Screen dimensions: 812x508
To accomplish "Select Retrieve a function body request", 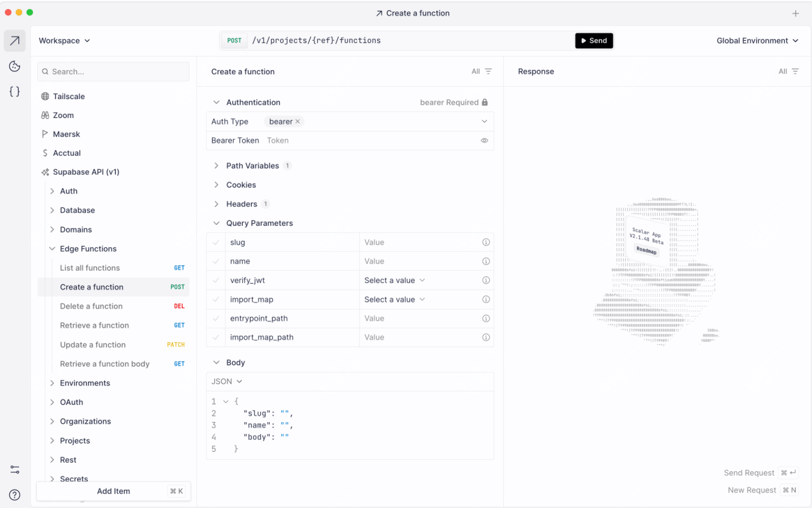I will pyautogui.click(x=105, y=364).
